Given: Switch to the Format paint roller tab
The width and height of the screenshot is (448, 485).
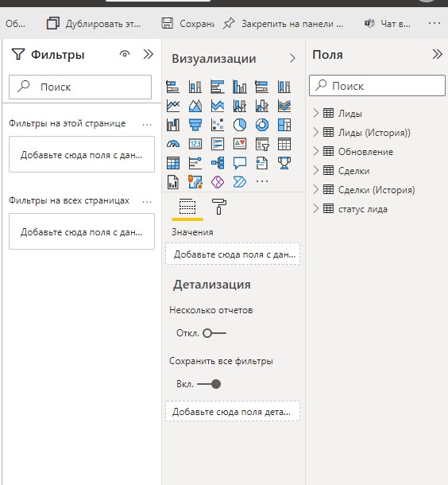Looking at the screenshot, I should (218, 207).
